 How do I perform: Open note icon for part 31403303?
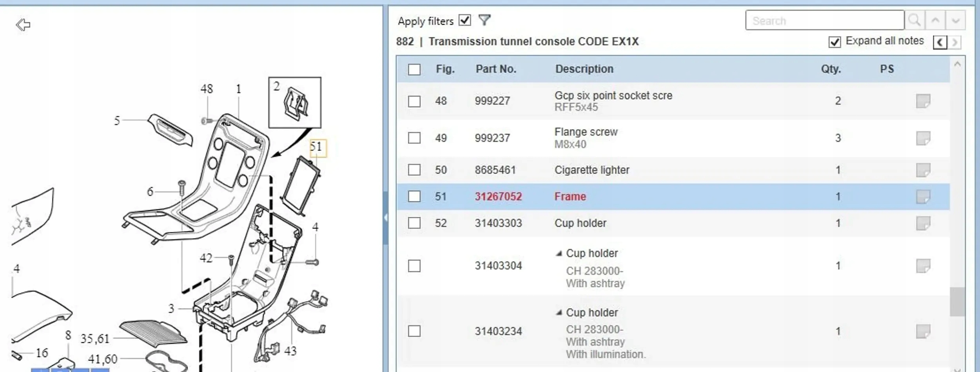coord(923,223)
